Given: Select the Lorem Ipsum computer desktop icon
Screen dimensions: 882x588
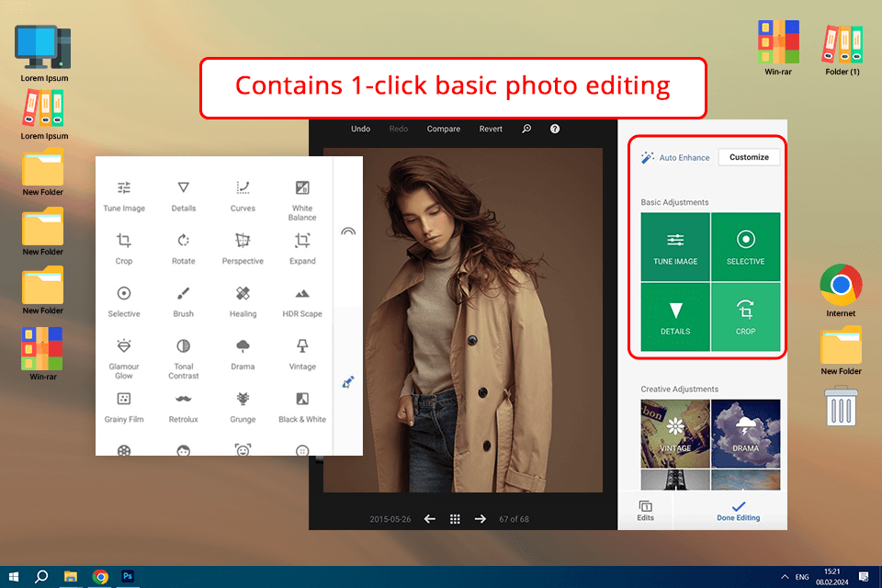Looking at the screenshot, I should click(44, 53).
